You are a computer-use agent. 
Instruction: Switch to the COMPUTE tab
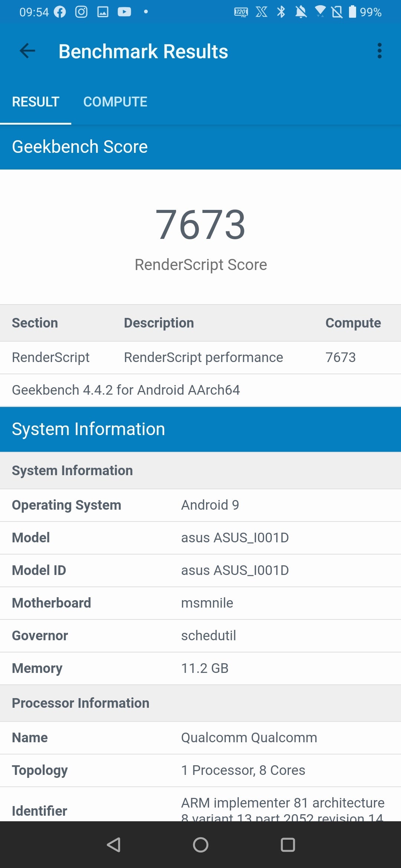(x=115, y=102)
